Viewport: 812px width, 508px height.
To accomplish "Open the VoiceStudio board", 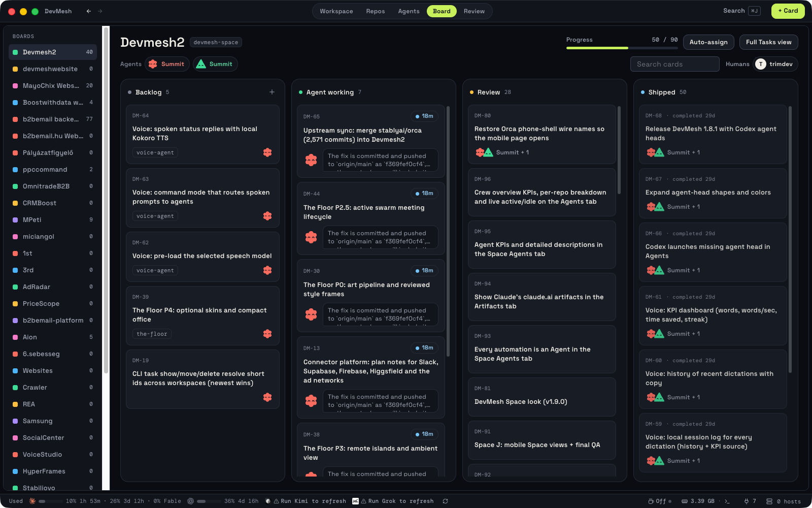I will pos(53,454).
